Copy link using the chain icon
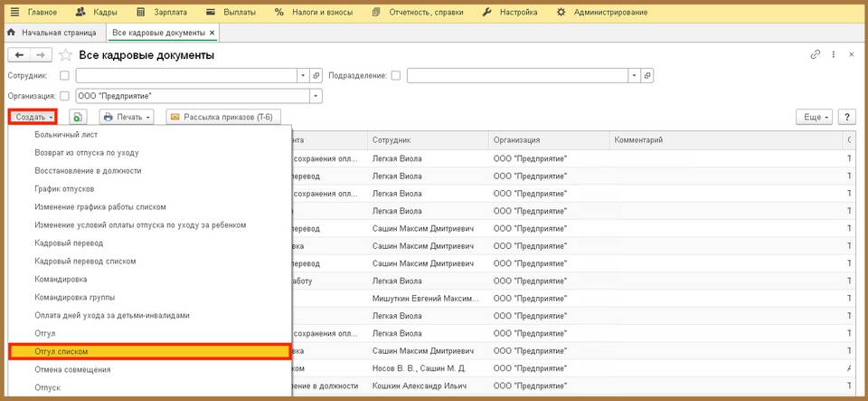868x401 pixels. (815, 54)
